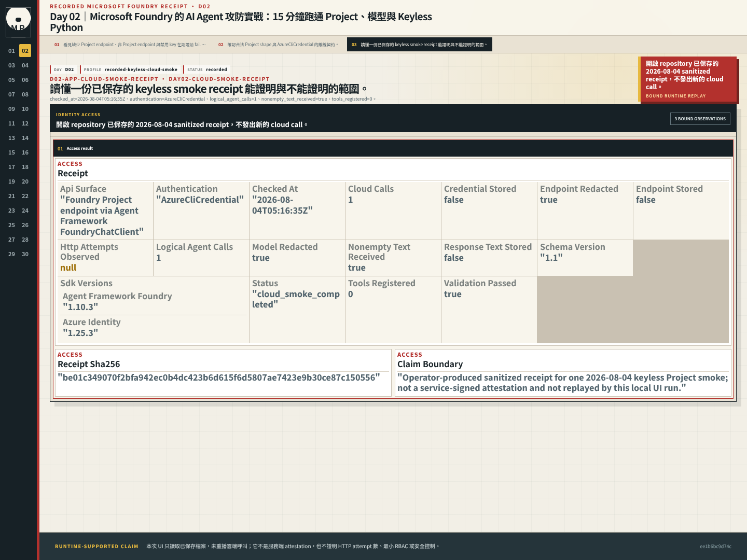The height and width of the screenshot is (560, 747).
Task: Open day 05 from the day list
Action: point(11,80)
